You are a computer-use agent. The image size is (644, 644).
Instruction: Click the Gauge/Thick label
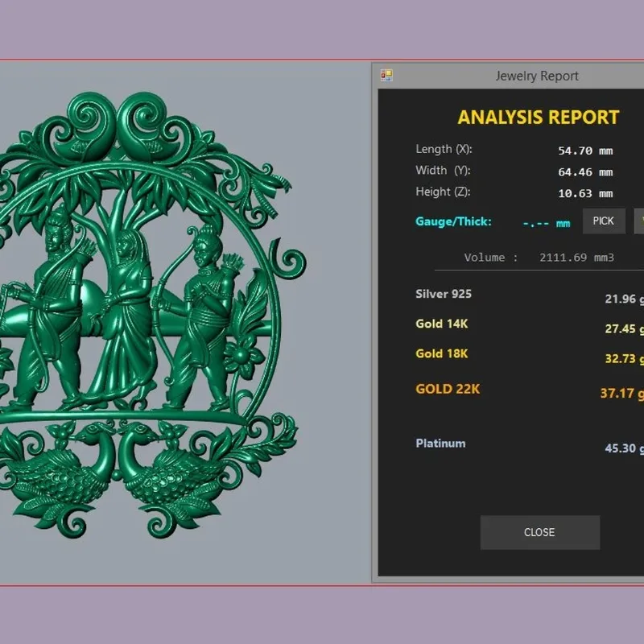pos(453,222)
